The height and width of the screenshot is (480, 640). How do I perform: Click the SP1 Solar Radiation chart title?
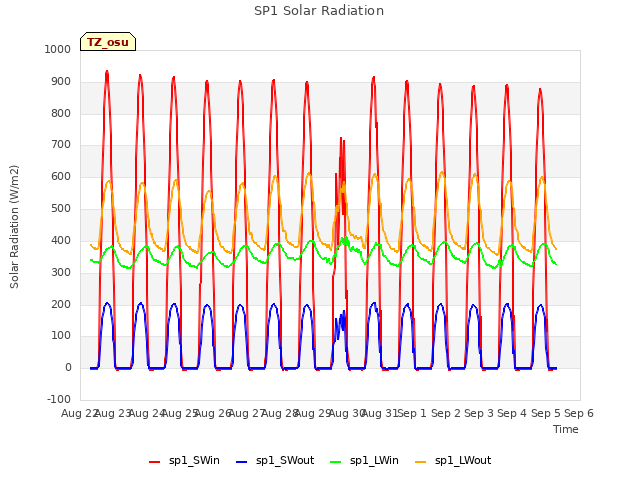(319, 11)
